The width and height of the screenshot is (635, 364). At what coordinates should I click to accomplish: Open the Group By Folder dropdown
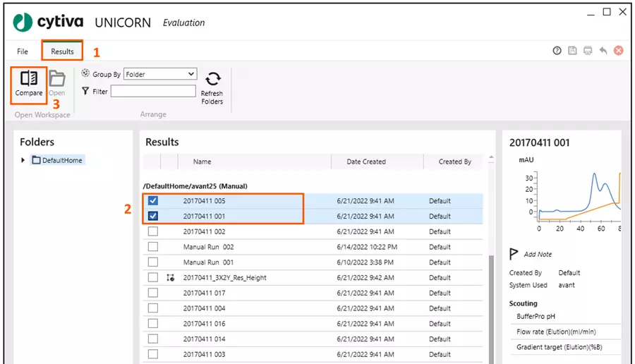[160, 74]
